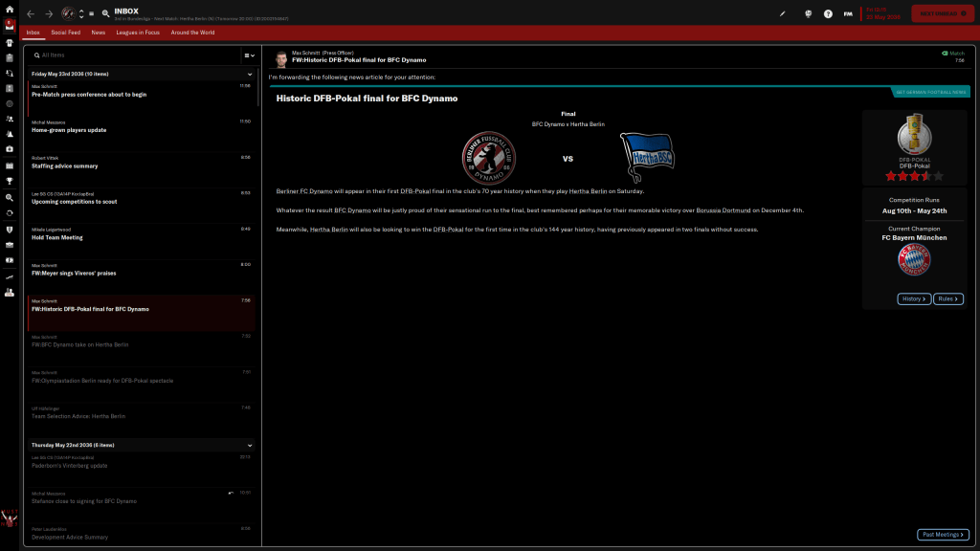Viewport: 980px width, 551px height.
Task: Open the Leagues in Focus tab
Action: [139, 33]
